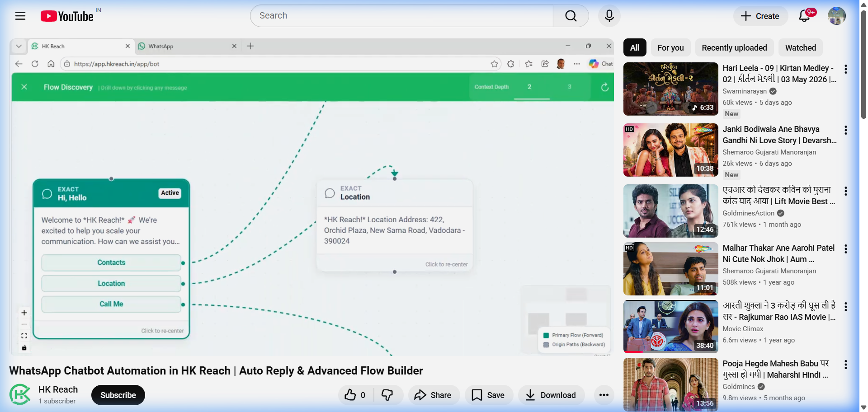
Task: Click browser back arrow in video
Action: click(19, 64)
